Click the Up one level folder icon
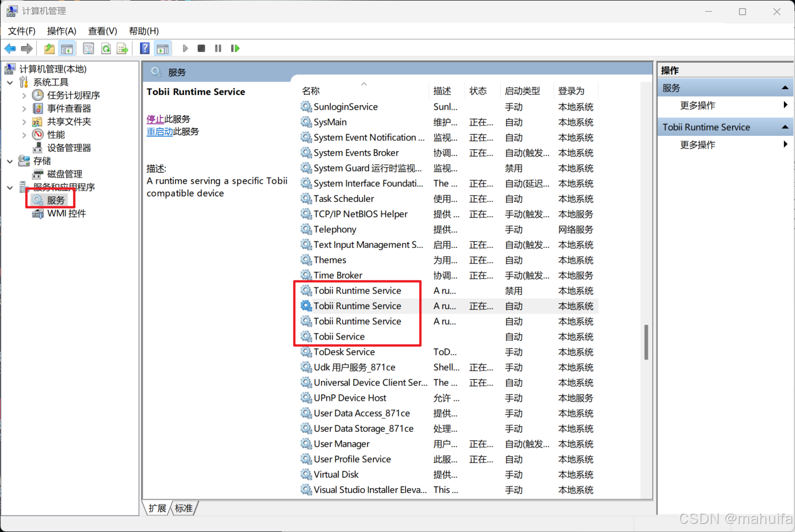Image resolution: width=795 pixels, height=532 pixels. [x=50, y=48]
